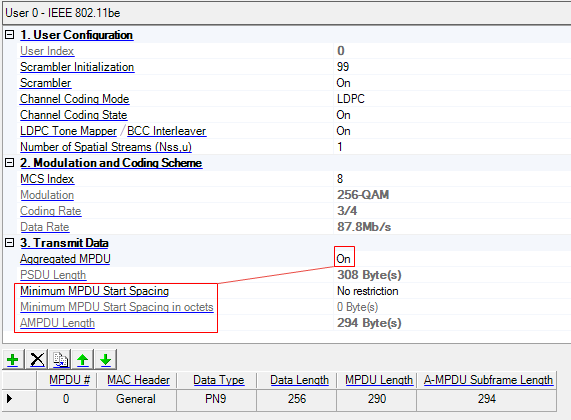
Task: Collapse the Modulation and Coding Scheme section
Action: pyautogui.click(x=10, y=163)
